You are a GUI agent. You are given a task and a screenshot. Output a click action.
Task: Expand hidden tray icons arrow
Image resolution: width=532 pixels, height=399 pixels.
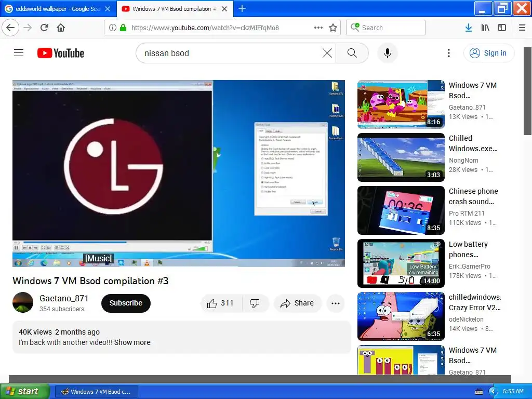[494, 392]
